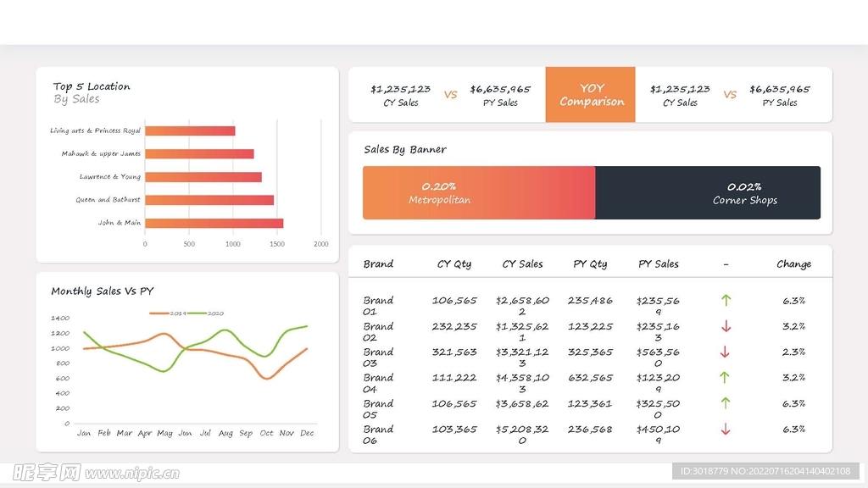Click the PY Qty column header

590,264
